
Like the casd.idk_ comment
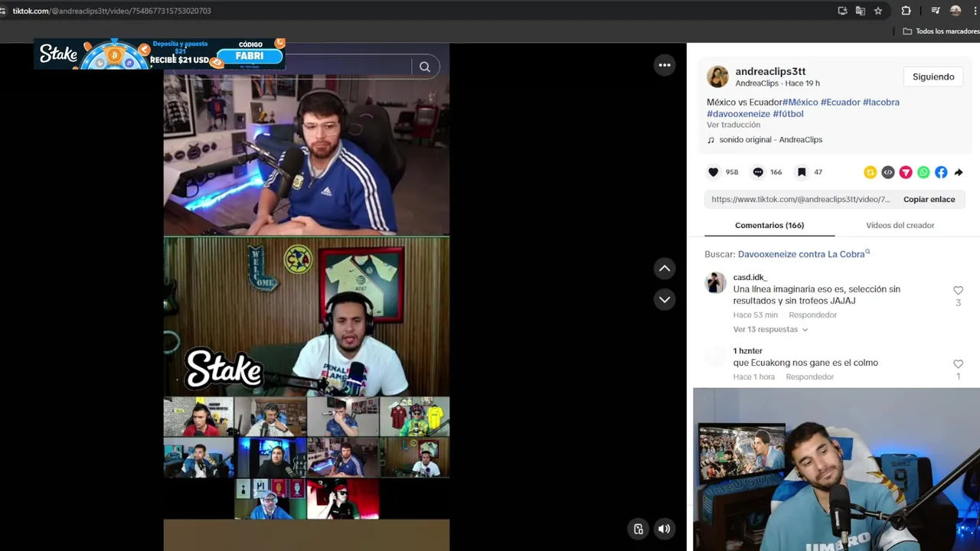[x=958, y=291]
